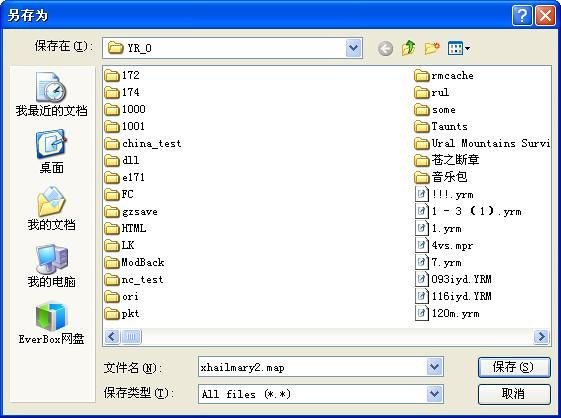Select folder icon for 172

coord(112,76)
